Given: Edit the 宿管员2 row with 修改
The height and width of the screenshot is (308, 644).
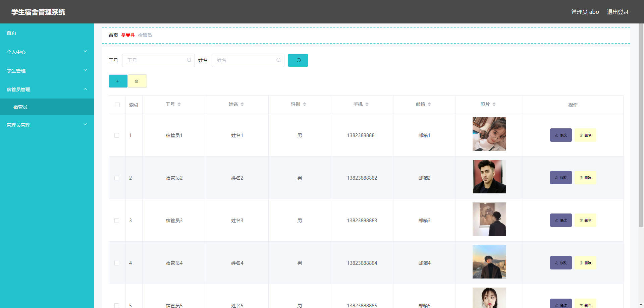Looking at the screenshot, I should [x=561, y=178].
